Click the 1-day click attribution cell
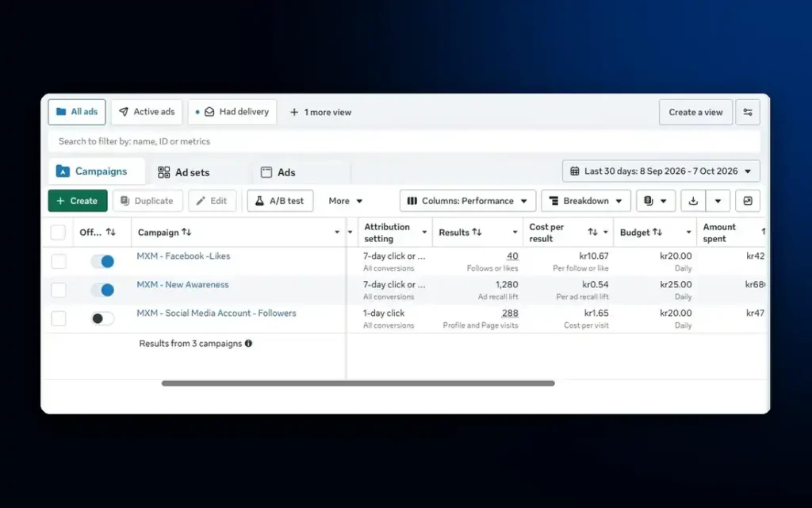 coord(384,313)
